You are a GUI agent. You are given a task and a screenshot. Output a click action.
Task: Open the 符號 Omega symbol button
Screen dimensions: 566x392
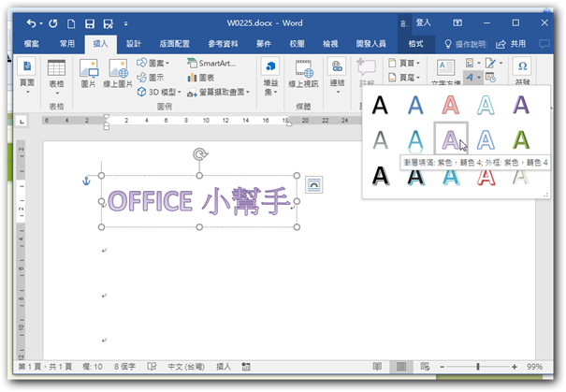coord(522,70)
